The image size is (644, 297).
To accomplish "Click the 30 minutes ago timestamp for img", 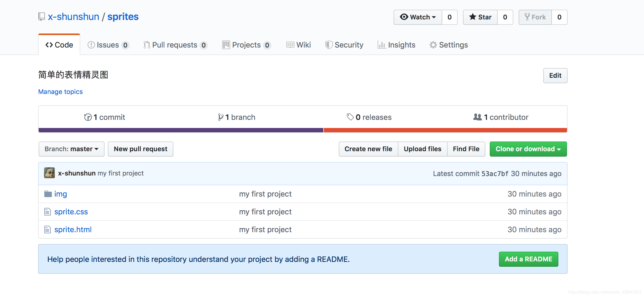I will 534,194.
